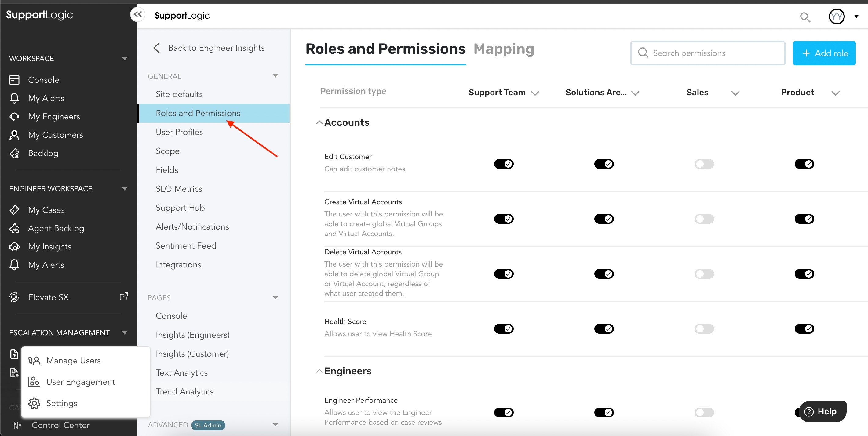Collapse the sidebar with double-chevron icon
868x436 pixels.
(137, 14)
